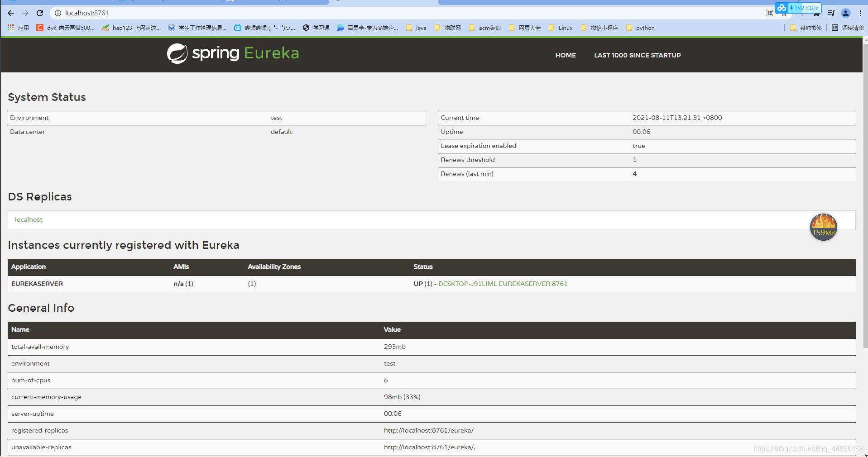
Task: Click the 'Data center' label
Action: click(28, 132)
